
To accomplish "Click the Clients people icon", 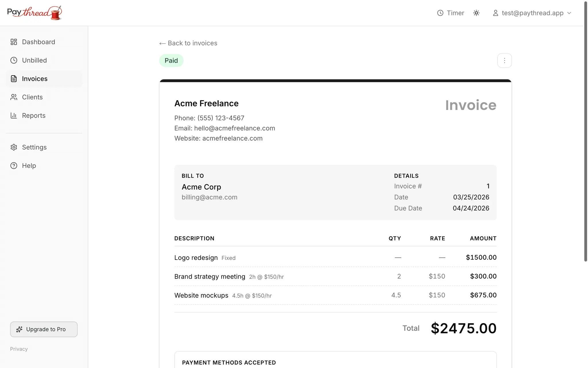I will pos(14,97).
